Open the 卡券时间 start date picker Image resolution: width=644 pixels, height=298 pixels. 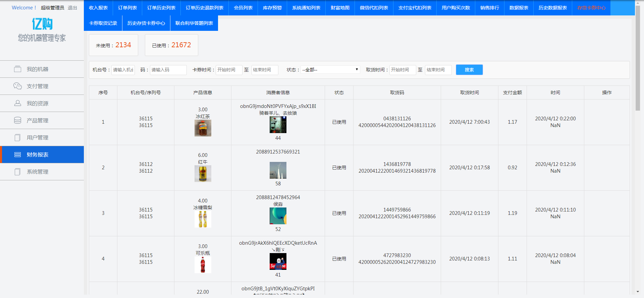click(x=229, y=70)
